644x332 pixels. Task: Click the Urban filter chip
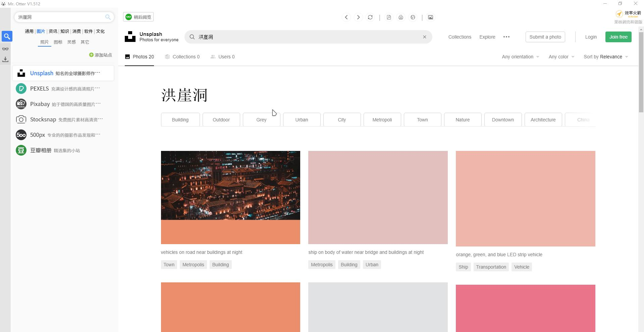302,120
